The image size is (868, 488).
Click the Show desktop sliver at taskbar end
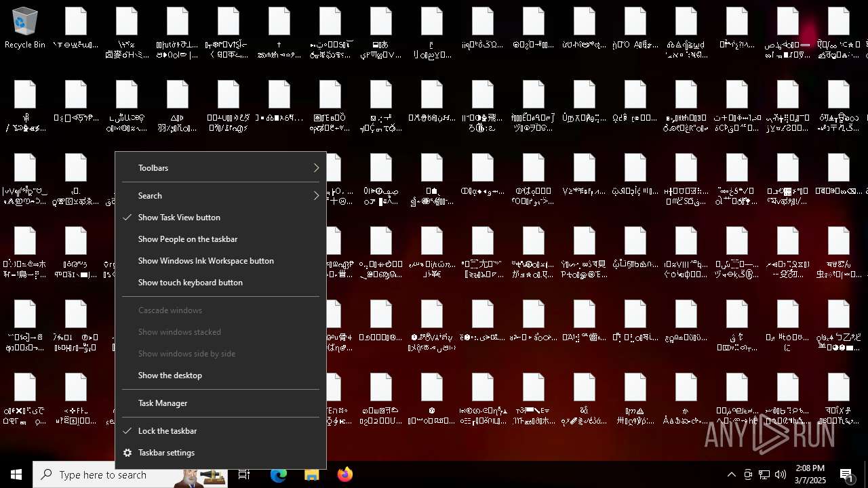point(866,474)
